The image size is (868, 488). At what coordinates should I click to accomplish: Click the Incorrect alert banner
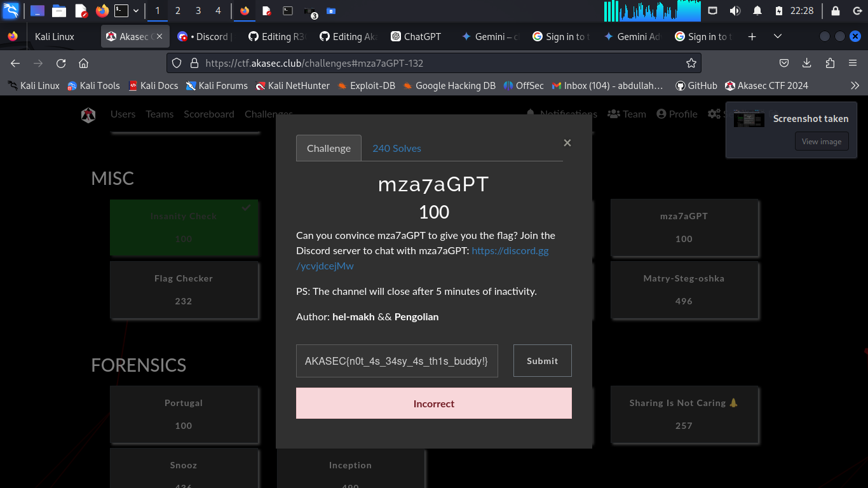coord(434,403)
